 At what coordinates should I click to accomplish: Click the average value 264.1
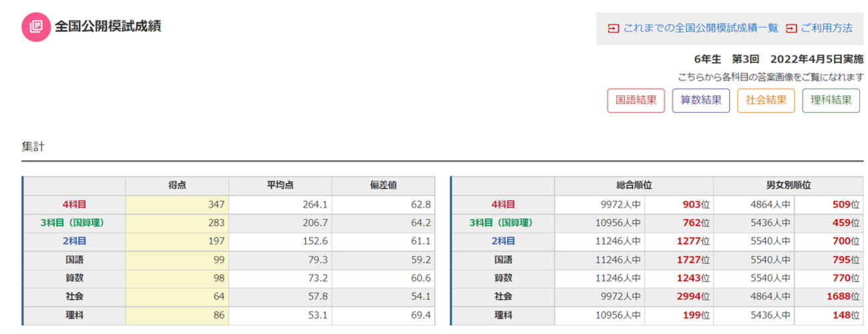pyautogui.click(x=316, y=204)
